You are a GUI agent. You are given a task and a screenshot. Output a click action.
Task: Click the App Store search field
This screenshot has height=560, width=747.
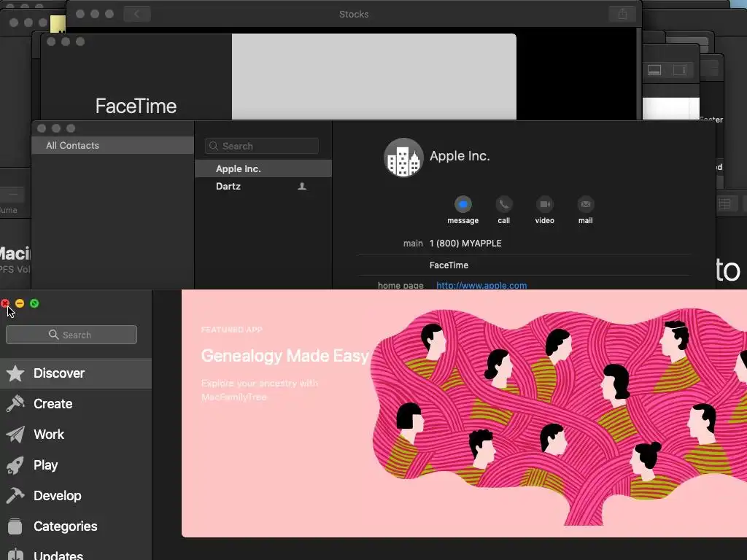[71, 335]
